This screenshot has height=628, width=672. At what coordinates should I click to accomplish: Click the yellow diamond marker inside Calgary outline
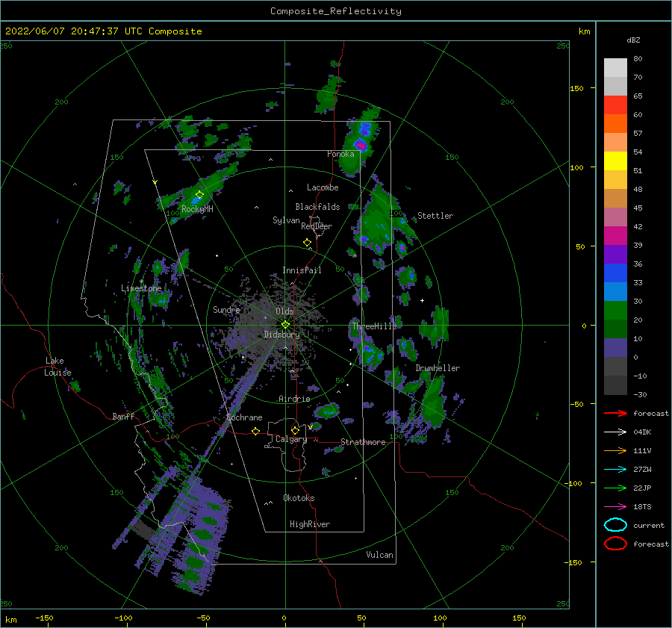(x=295, y=430)
